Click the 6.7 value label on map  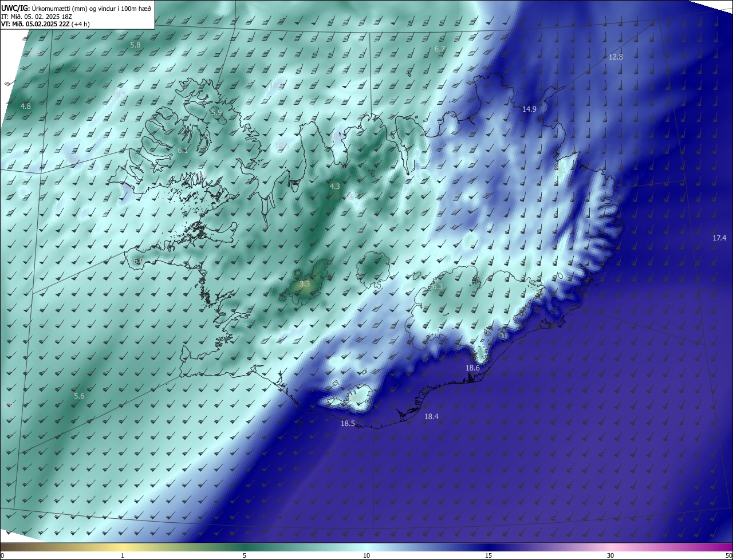[x=440, y=49]
